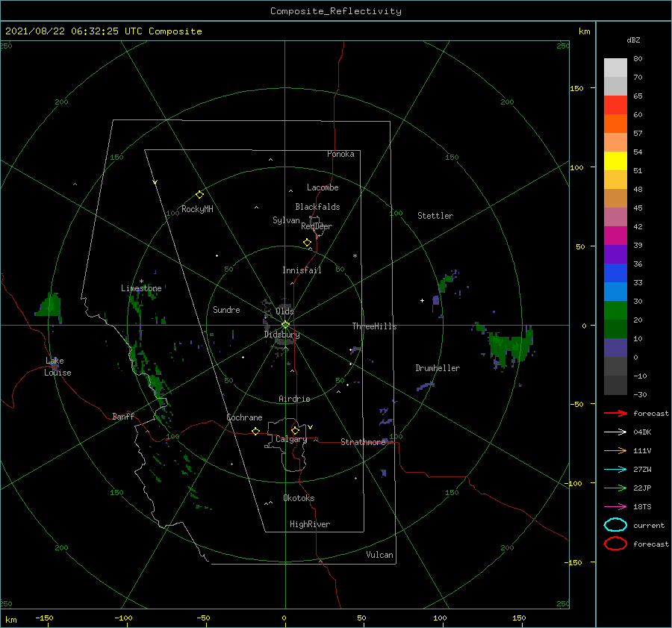Click the magenta 18TS arrow icon

coord(615,507)
